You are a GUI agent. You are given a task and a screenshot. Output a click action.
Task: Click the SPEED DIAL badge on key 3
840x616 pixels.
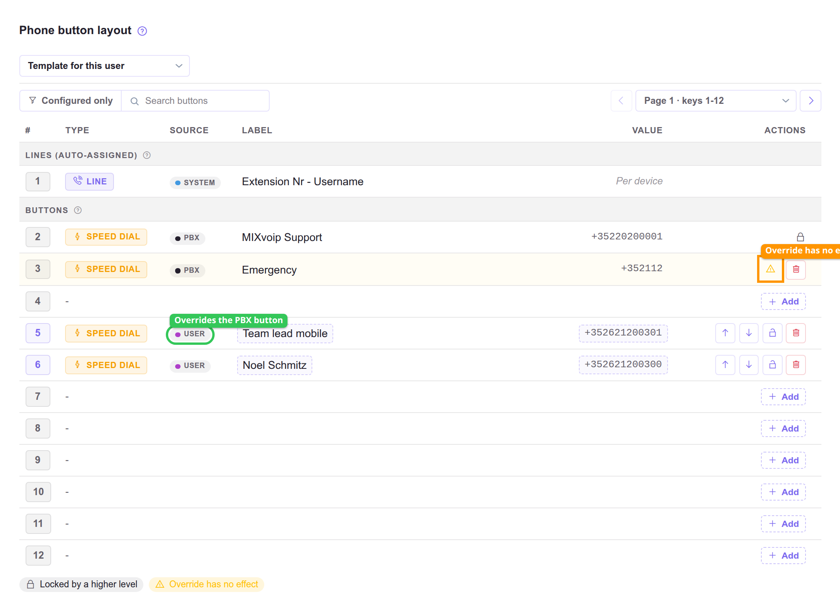tap(106, 269)
